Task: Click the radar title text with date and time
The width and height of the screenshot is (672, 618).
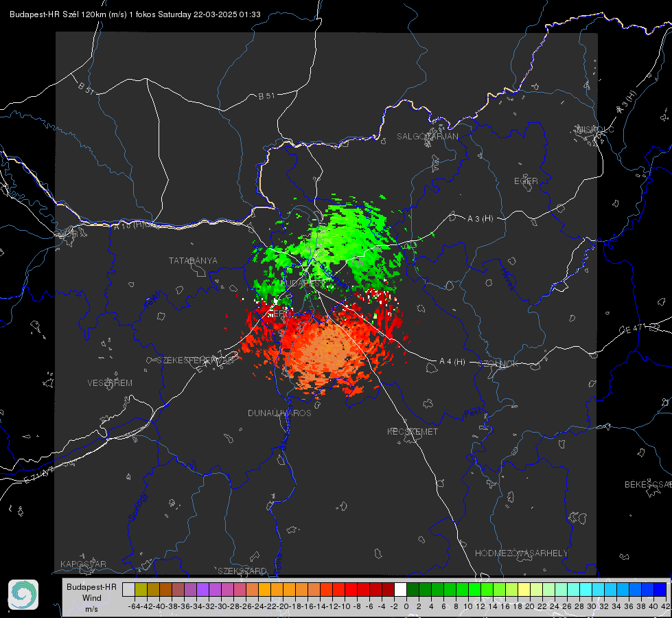Action: point(135,14)
